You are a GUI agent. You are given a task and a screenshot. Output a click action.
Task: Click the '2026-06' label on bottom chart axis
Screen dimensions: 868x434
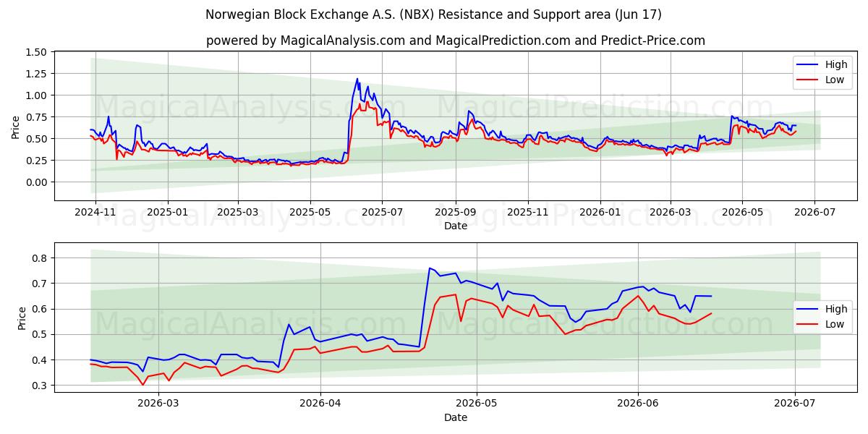(638, 405)
